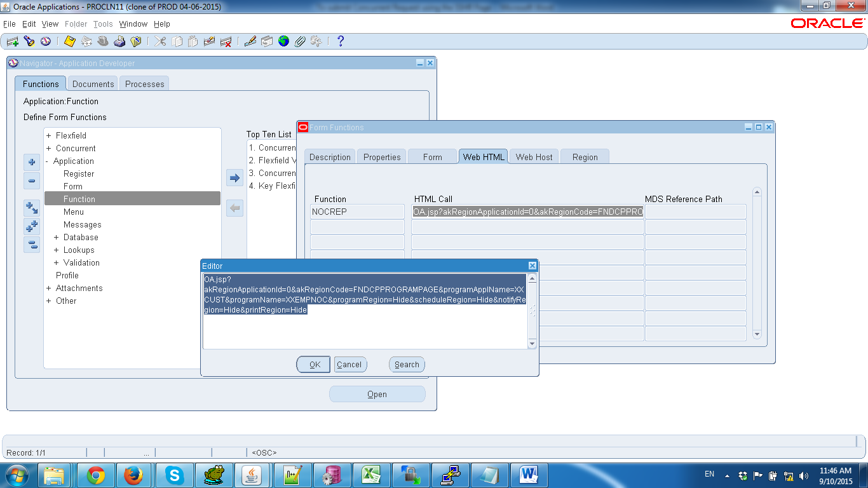Switch to the Region tab in Form Functions
This screenshot has height=488, width=868.
pyautogui.click(x=585, y=157)
